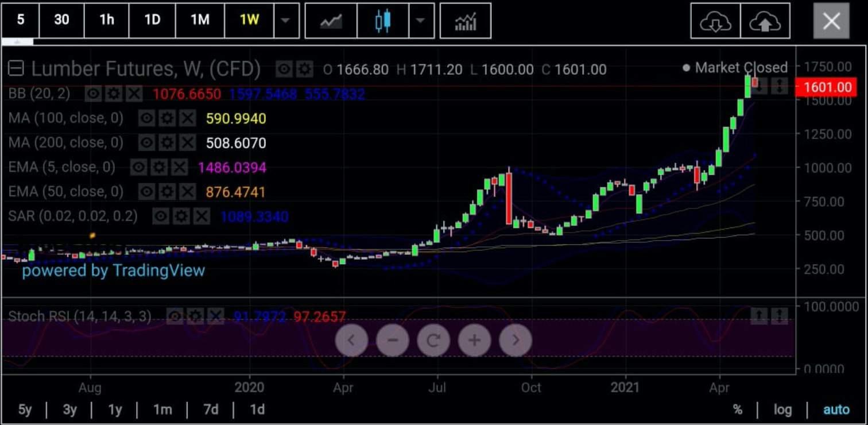Viewport: 868px width, 425px height.
Task: Open the area chart style button
Action: point(331,21)
